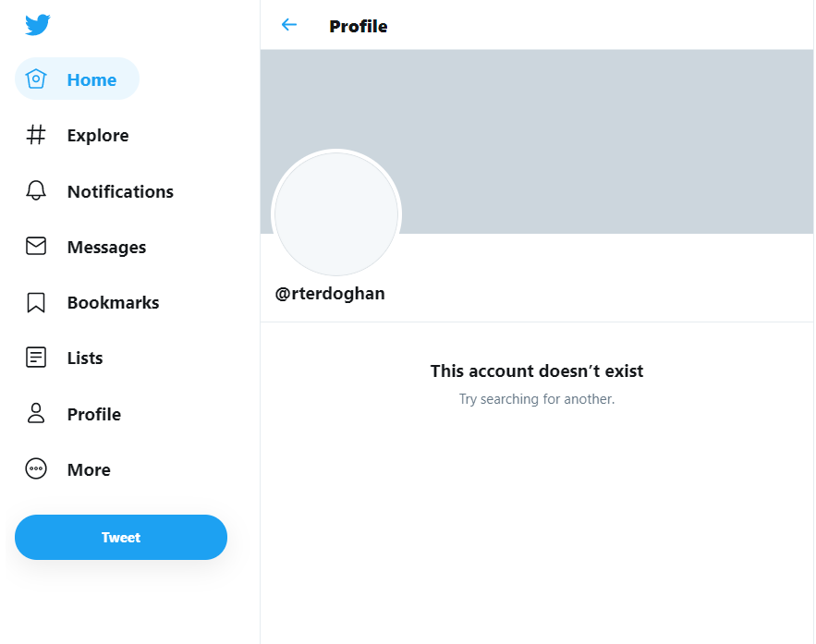Click the Twitter bird logo
The image size is (816, 644).
[x=38, y=24]
